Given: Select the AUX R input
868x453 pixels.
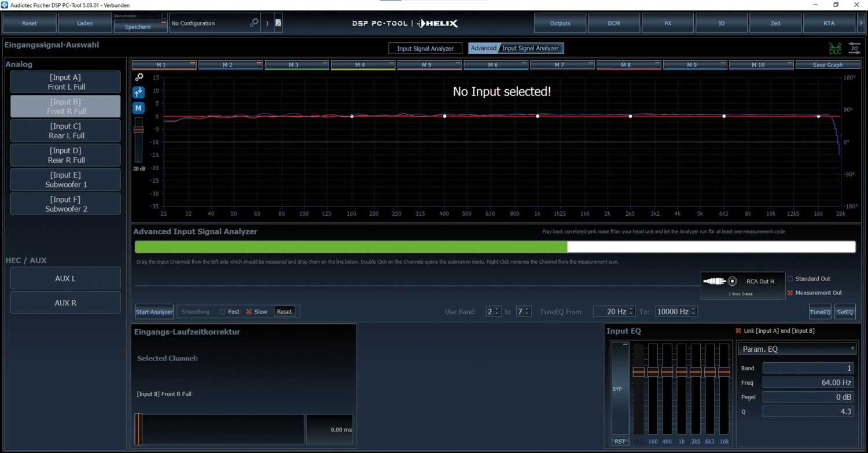Looking at the screenshot, I should (x=65, y=303).
